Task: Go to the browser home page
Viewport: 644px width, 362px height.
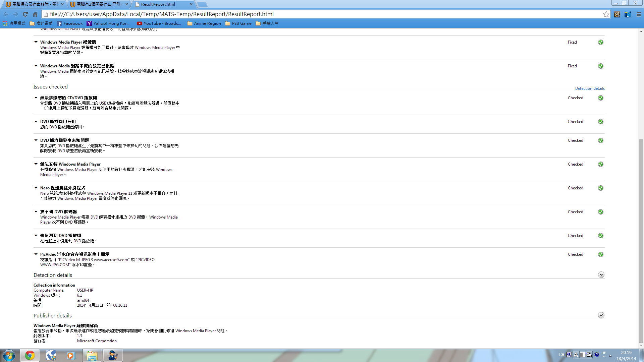Action: (x=35, y=14)
